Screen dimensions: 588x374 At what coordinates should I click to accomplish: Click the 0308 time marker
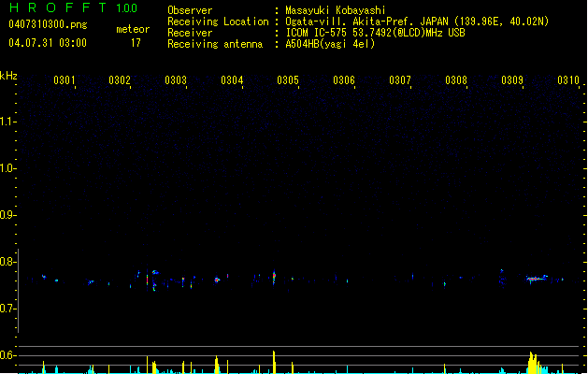coord(456,80)
